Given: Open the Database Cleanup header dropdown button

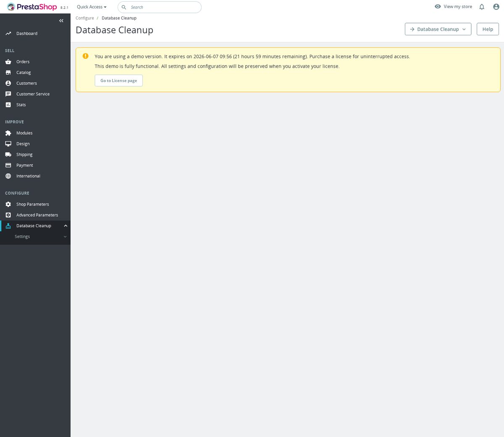Looking at the screenshot, I should click(x=438, y=29).
